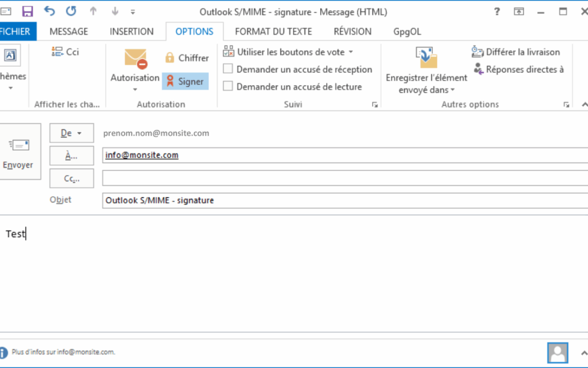Click Réponses directes à

(519, 69)
